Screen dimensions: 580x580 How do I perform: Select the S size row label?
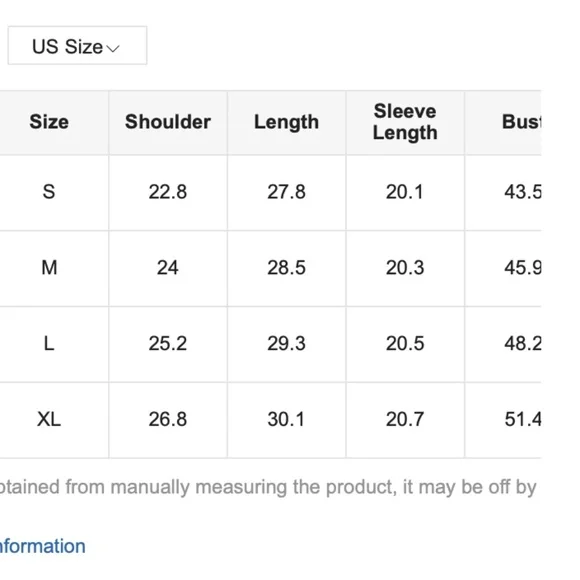pyautogui.click(x=49, y=192)
